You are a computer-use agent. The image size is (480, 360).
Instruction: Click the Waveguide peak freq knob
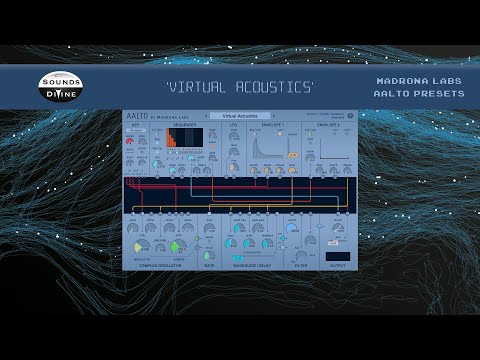point(239,228)
